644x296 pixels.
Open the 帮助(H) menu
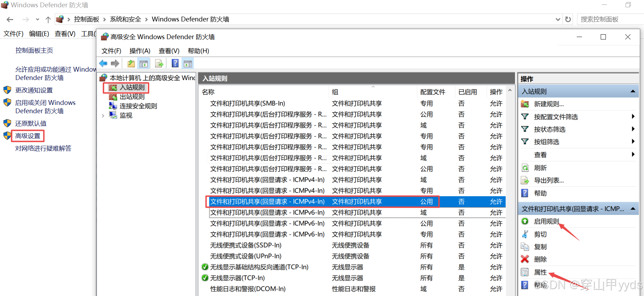pyautogui.click(x=198, y=51)
